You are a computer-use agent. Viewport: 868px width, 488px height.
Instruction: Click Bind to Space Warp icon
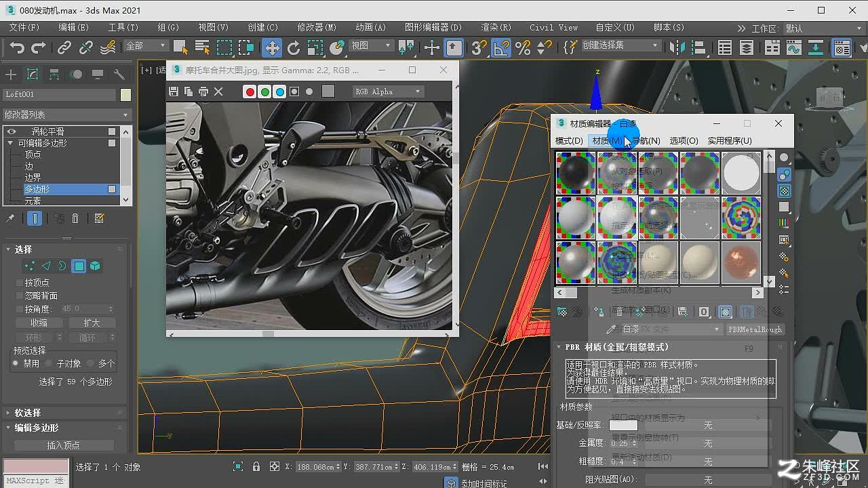pyautogui.click(x=108, y=47)
